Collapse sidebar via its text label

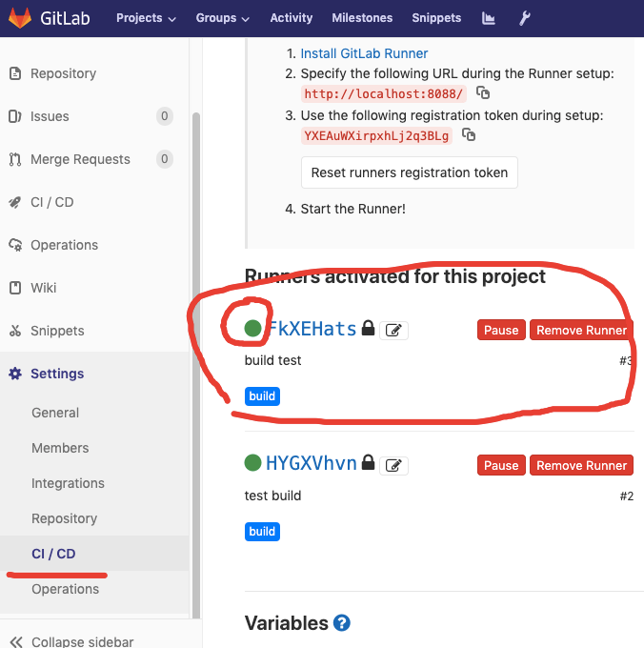tap(83, 641)
